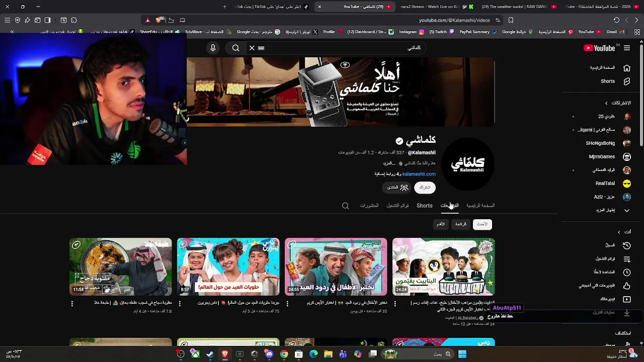Screen dimensions: 644x362
Task: Open Microsoft Edge from the taskbar
Action: point(313,354)
